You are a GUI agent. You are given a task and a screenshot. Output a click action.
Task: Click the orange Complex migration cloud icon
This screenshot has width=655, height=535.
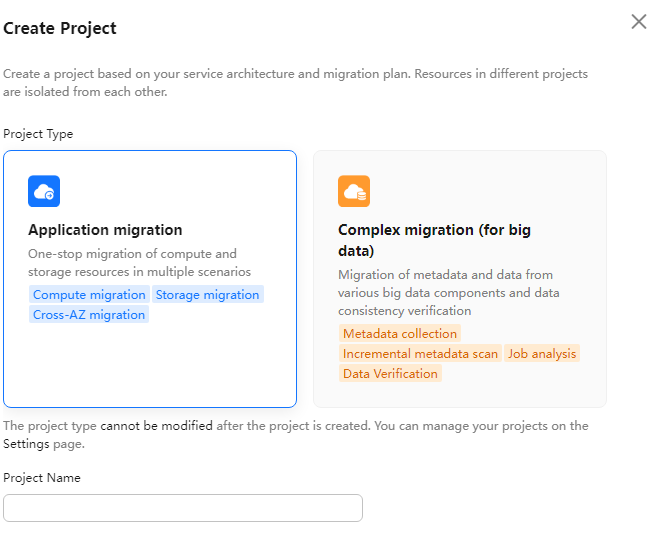pyautogui.click(x=354, y=191)
